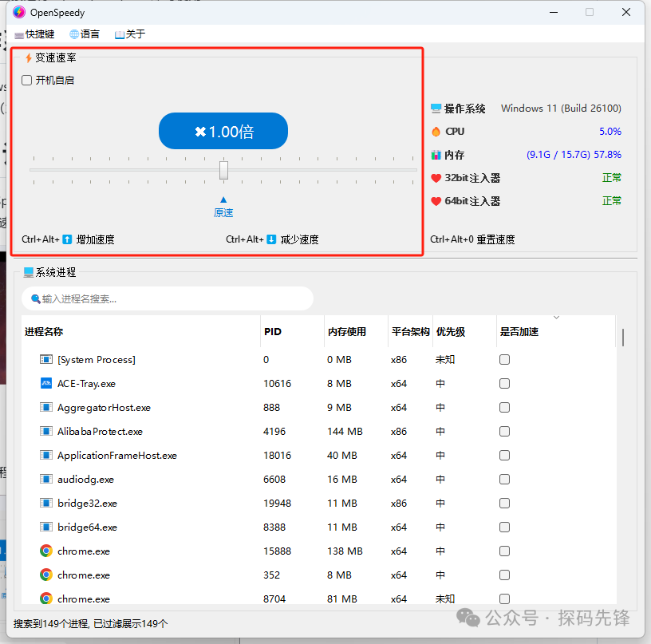The image size is (651, 644).
Task: Click the ×1.00倍 speed button
Action: tap(223, 131)
